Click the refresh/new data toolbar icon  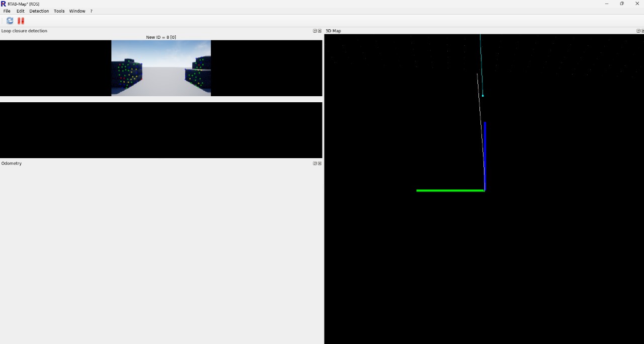(x=10, y=21)
